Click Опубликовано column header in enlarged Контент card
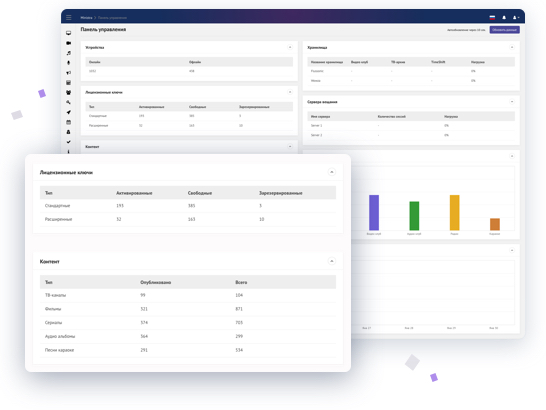546x410 pixels. pyautogui.click(x=156, y=283)
